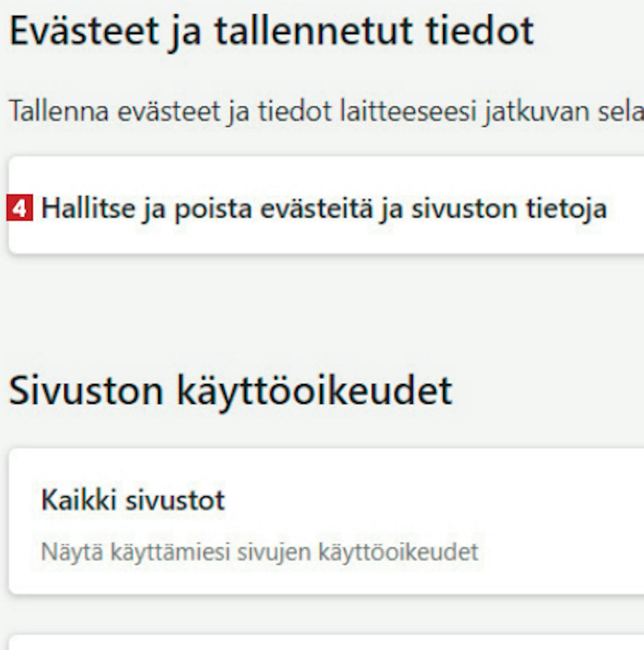Open the Kaikki sivustot entry
Image resolution: width=644 pixels, height=650 pixels.
pyautogui.click(x=326, y=521)
